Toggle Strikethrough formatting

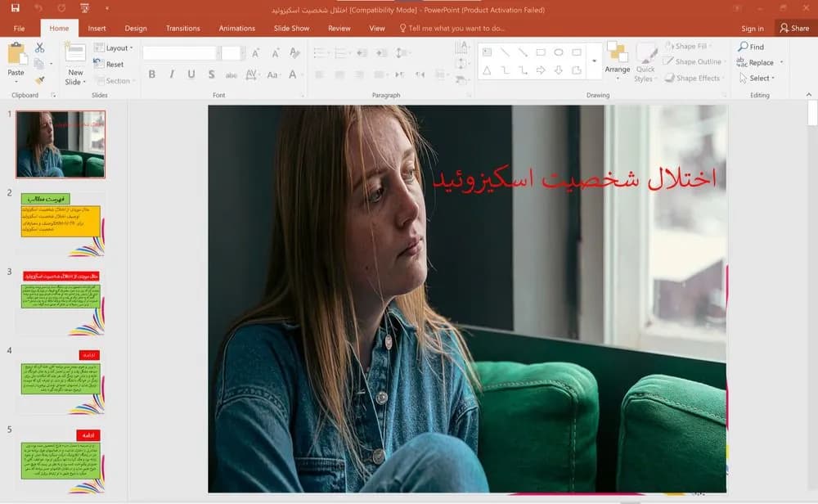coord(231,75)
